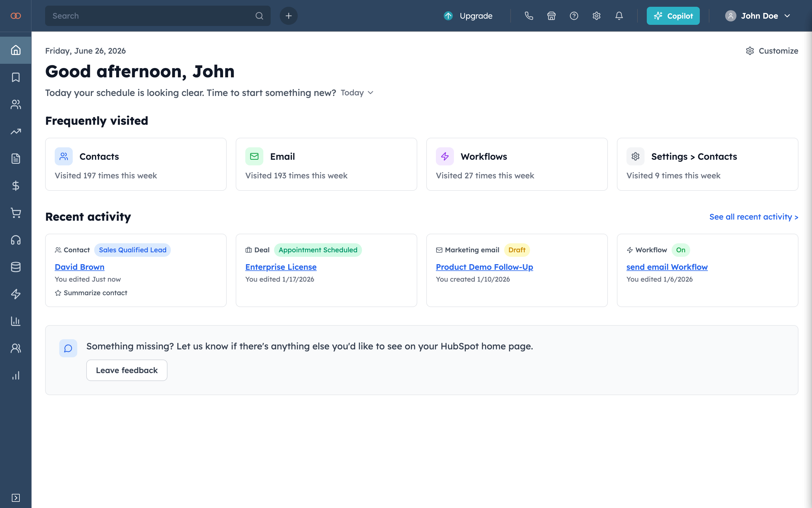
Task: Click Customize home page
Action: tap(772, 51)
